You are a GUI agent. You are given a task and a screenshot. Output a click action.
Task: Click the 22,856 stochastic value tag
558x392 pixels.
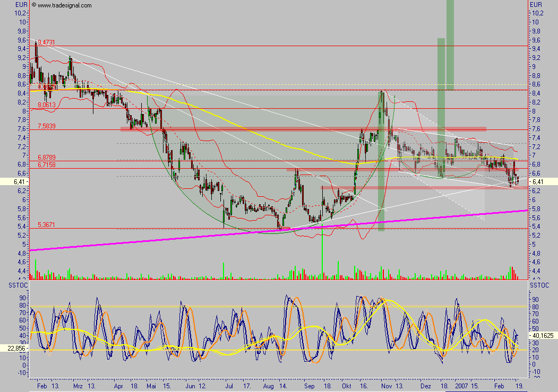click(x=14, y=347)
